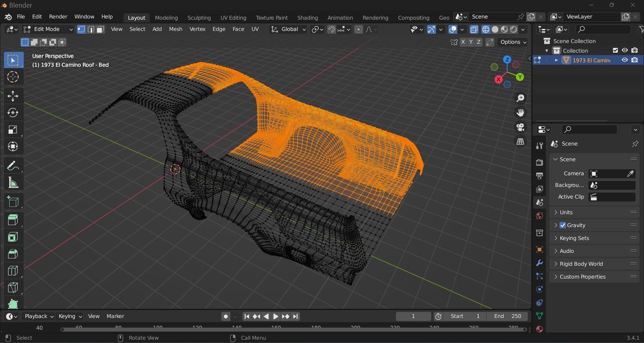The image size is (644, 343).
Task: Choose the Move tool
Action: point(13,96)
